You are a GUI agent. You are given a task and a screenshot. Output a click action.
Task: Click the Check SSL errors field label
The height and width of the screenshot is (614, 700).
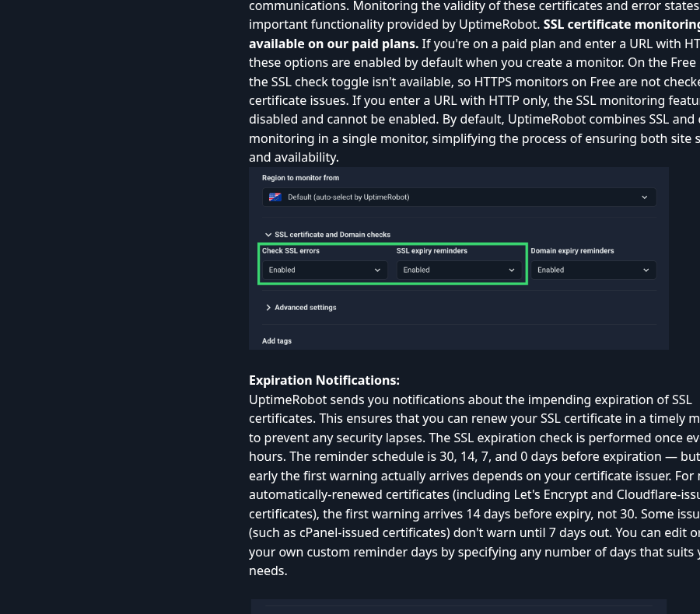click(x=291, y=251)
